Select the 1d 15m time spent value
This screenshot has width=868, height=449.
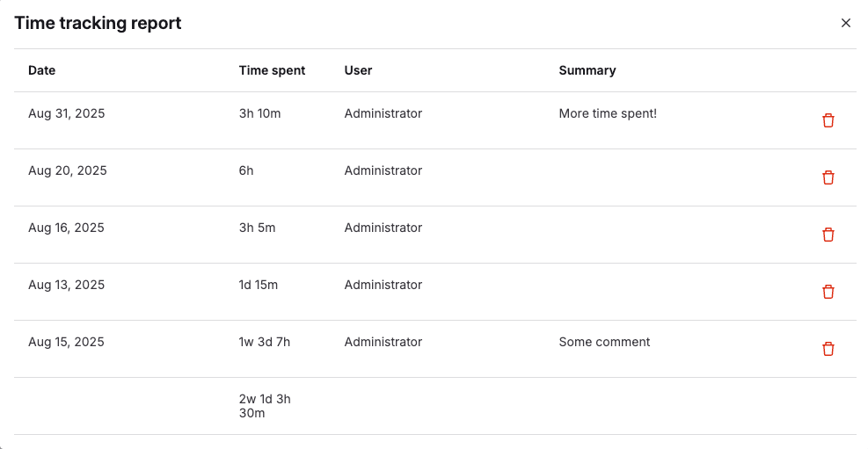click(x=259, y=285)
